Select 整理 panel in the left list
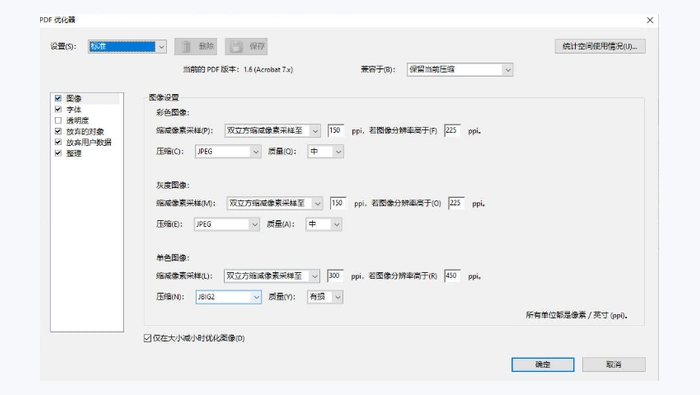This screenshot has height=395, width=700. (74, 153)
